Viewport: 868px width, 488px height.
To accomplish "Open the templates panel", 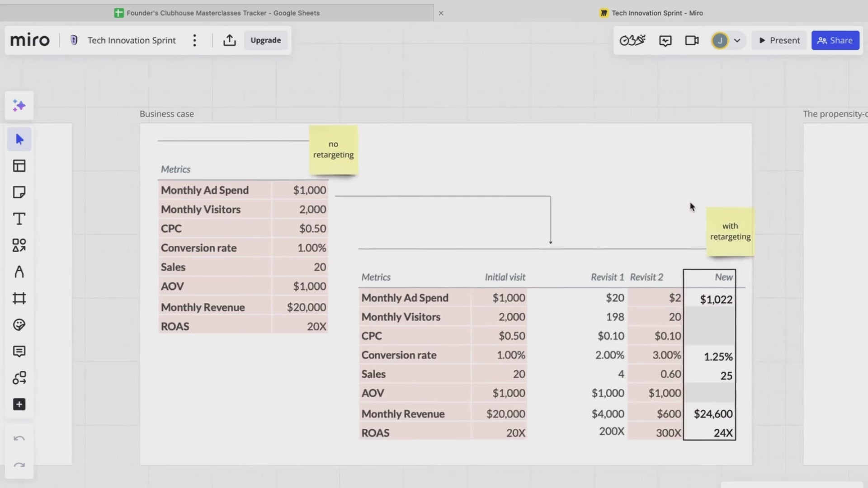I will [x=19, y=166].
